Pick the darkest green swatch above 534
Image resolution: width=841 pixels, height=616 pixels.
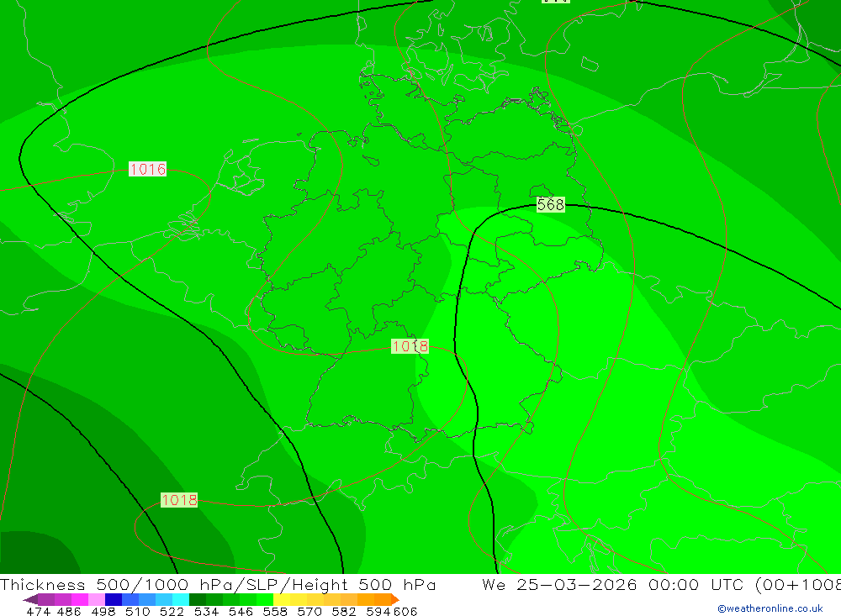(x=198, y=599)
